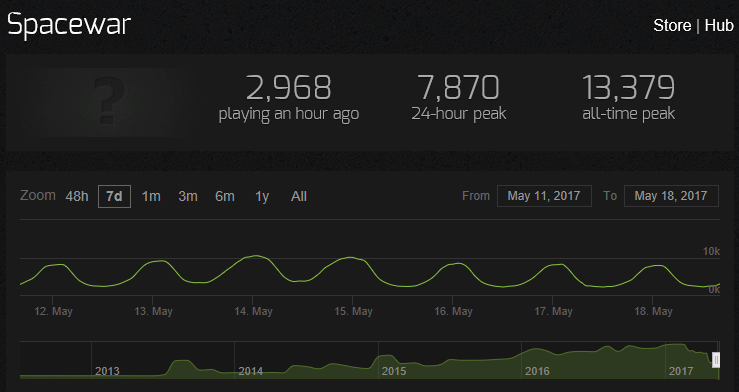The width and height of the screenshot is (739, 392).
Task: Switch zoom to 6m
Action: point(225,196)
